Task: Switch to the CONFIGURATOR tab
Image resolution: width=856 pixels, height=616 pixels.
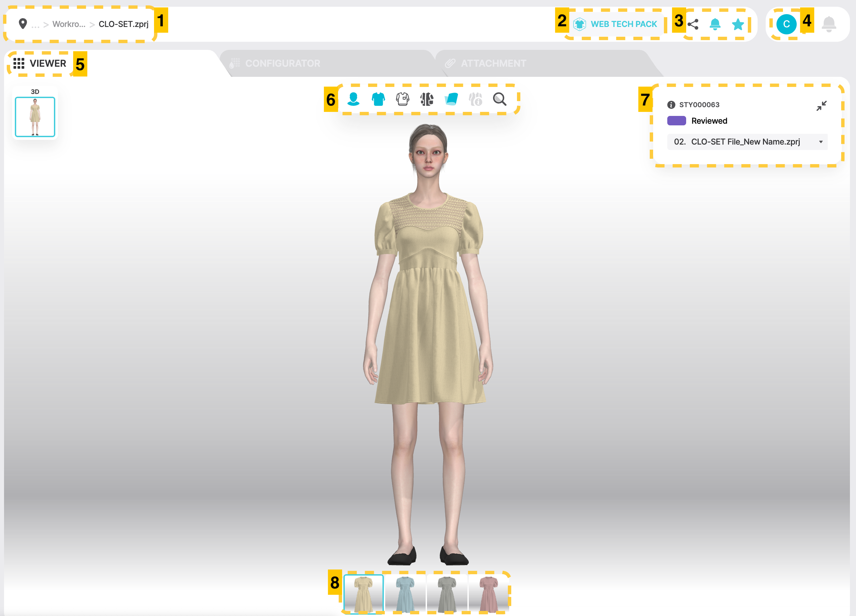Action: tap(275, 63)
